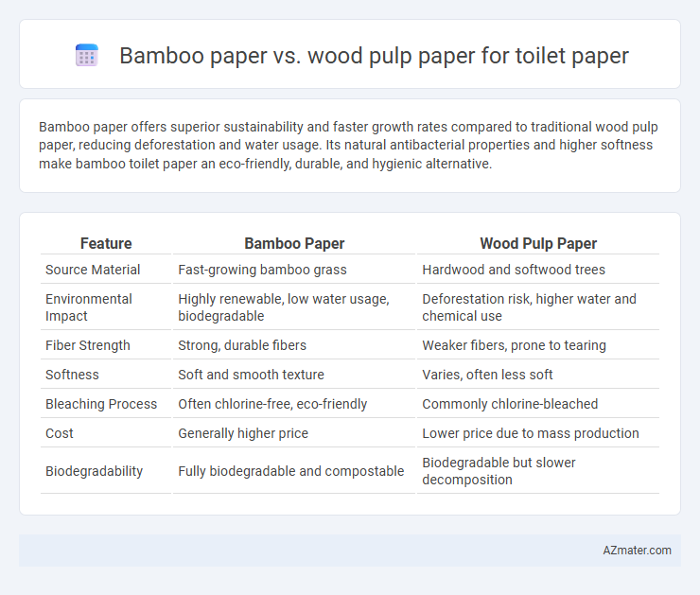
Task: Click the 'Strong, durable fibers' cell
Action: point(294,345)
